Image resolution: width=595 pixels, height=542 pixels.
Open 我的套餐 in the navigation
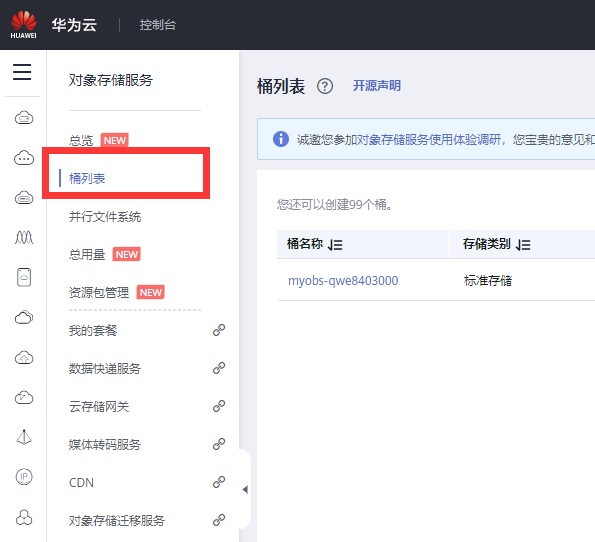pos(93,331)
